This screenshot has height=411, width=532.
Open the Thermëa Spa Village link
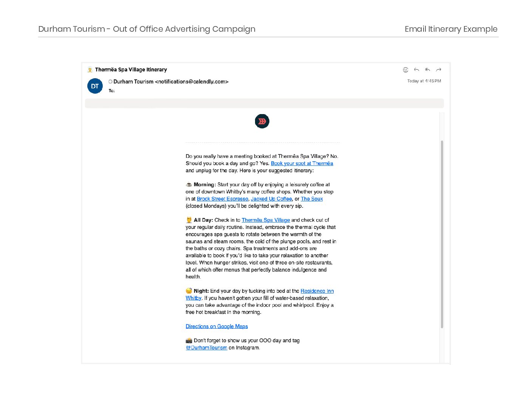point(266,220)
